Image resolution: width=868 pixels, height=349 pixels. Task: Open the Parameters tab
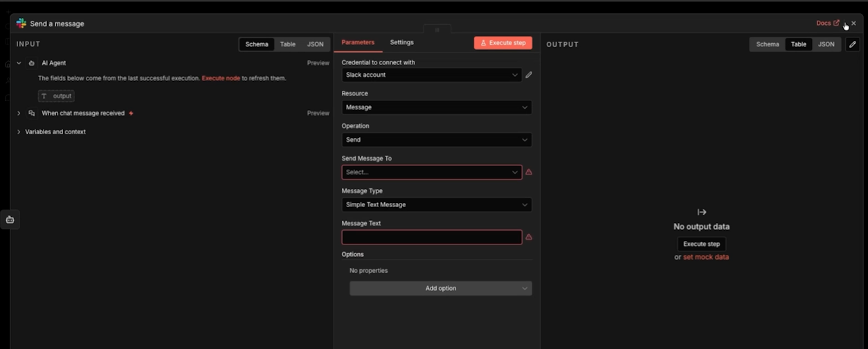coord(358,42)
